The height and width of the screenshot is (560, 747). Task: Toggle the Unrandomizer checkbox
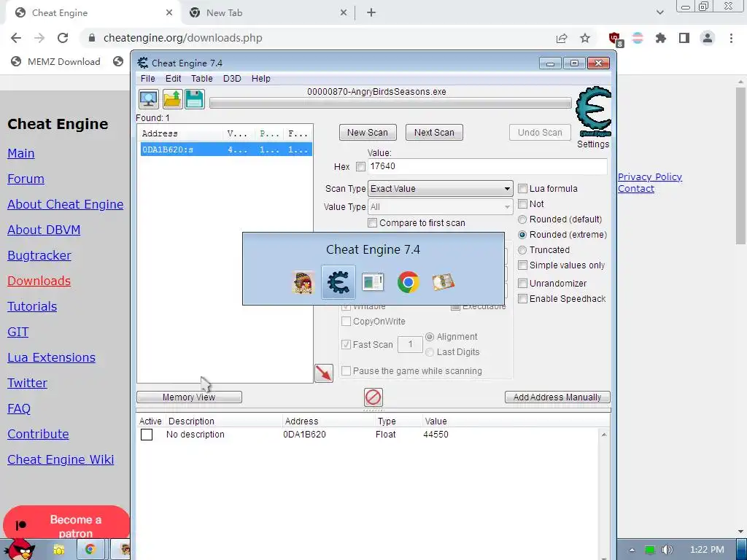click(x=522, y=284)
